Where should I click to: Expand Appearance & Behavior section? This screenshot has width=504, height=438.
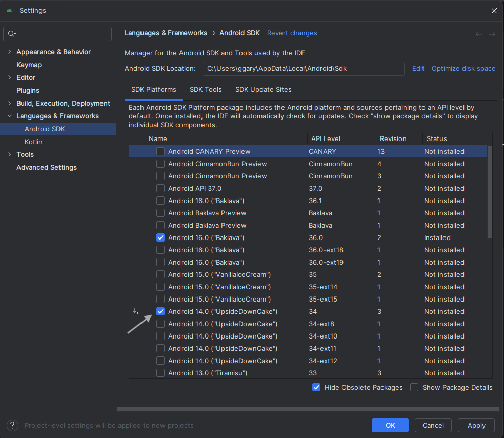9,52
